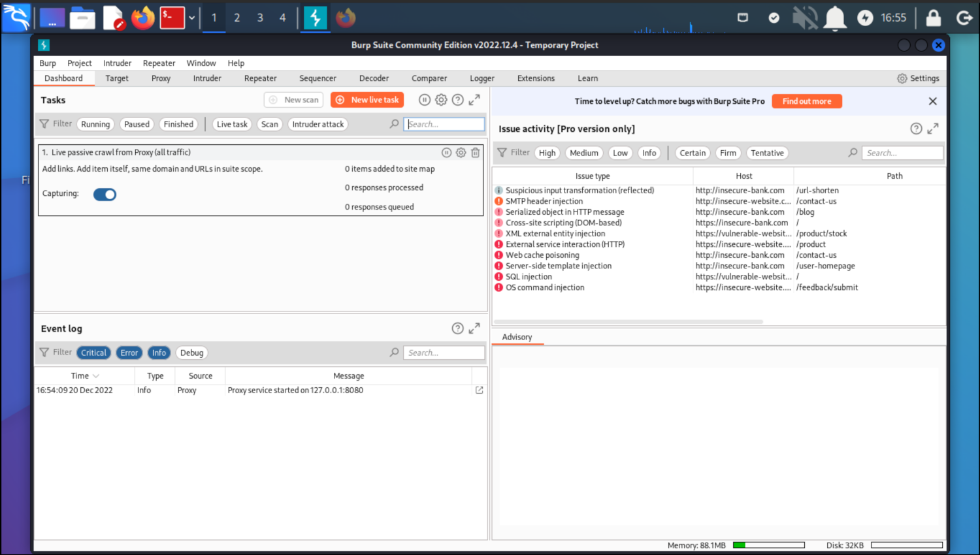
Task: Click the New live task button
Action: point(367,100)
